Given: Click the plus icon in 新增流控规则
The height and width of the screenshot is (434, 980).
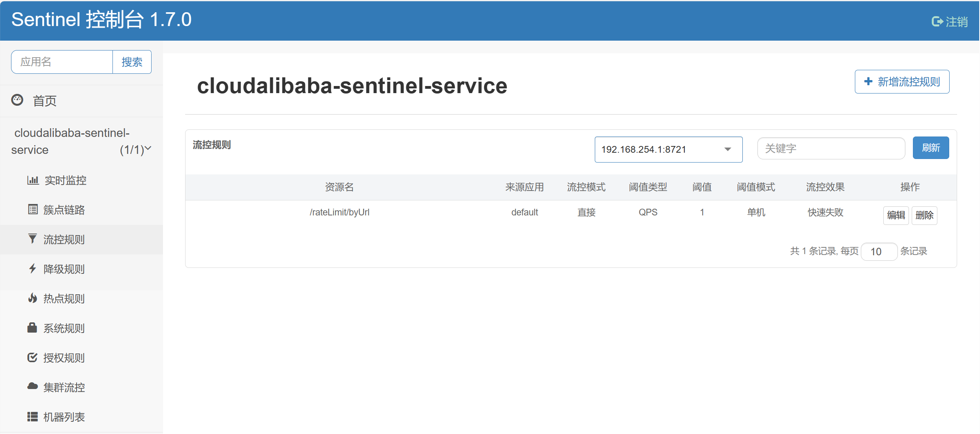Looking at the screenshot, I should coord(868,81).
